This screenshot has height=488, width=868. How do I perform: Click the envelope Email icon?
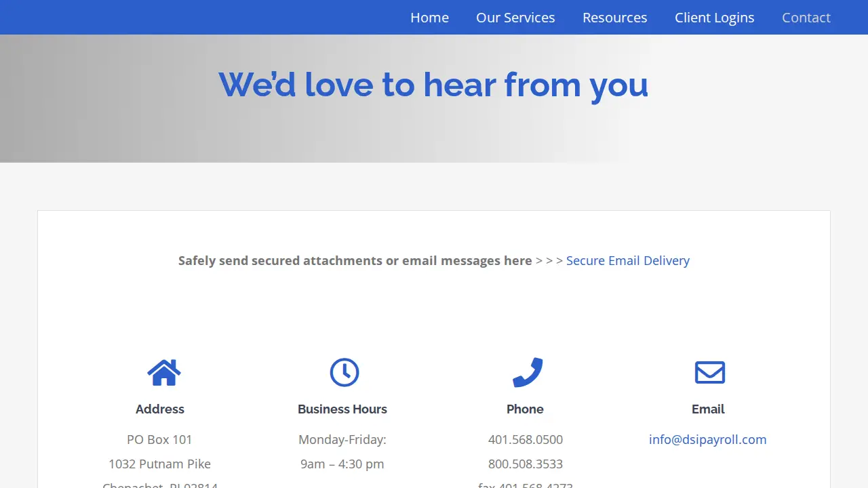[x=710, y=372]
